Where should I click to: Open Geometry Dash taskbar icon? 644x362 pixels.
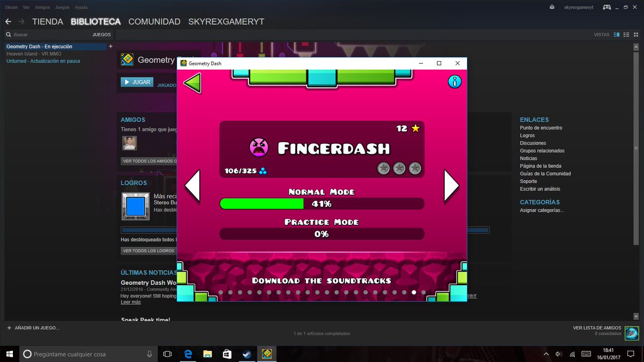point(267,354)
